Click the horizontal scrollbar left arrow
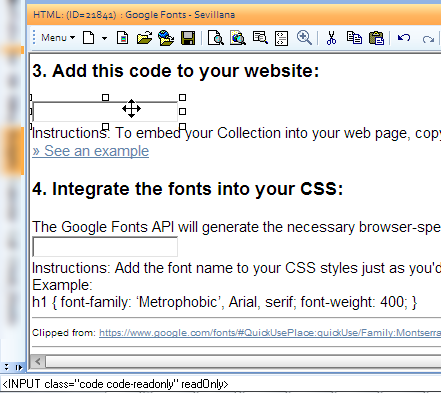This screenshot has width=441, height=393. (x=38, y=361)
